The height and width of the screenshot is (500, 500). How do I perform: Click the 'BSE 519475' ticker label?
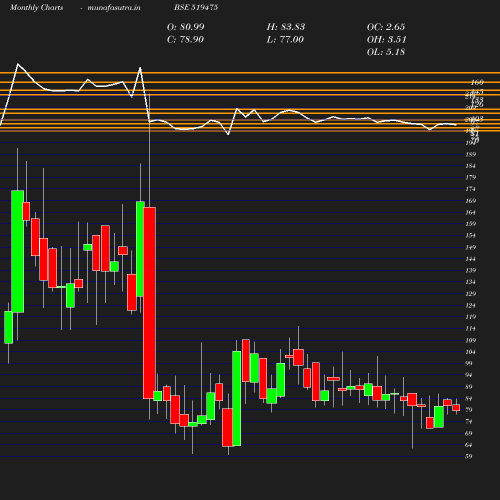pyautogui.click(x=196, y=7)
